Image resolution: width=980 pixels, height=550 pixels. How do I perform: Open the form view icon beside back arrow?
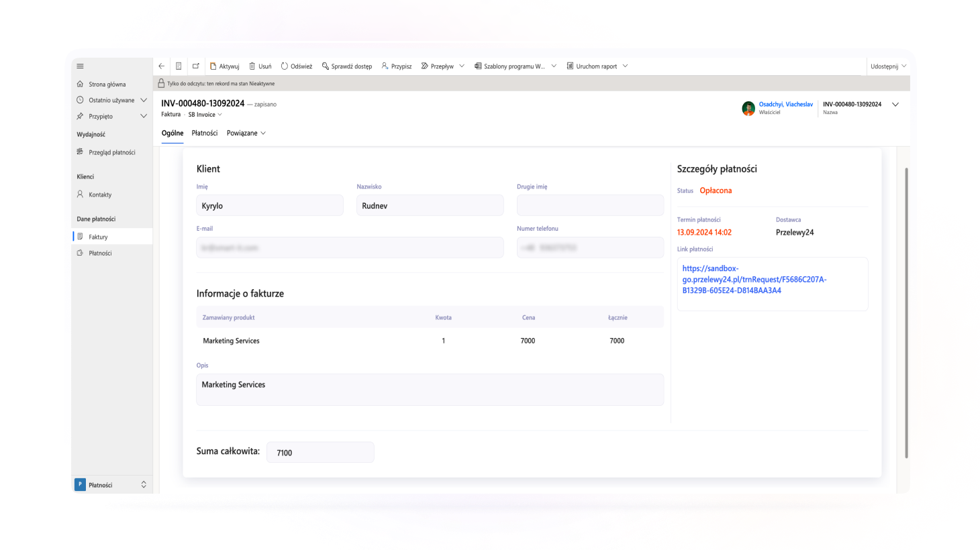[x=179, y=66]
